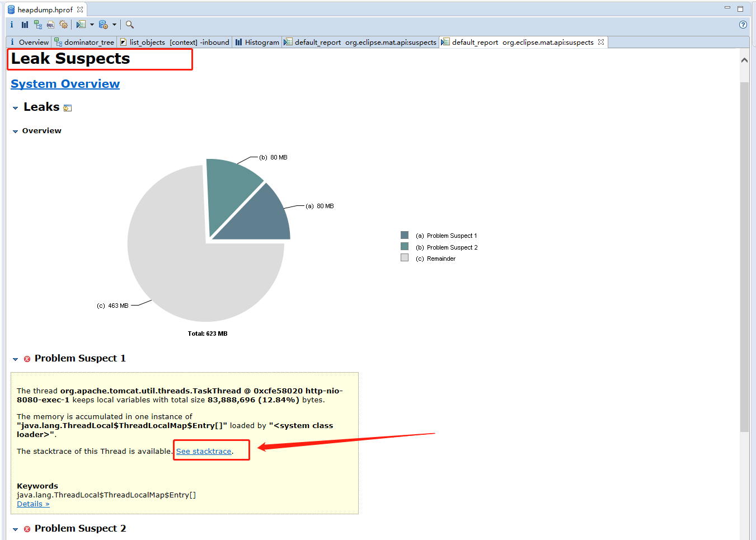Open the See stacktrace link
756x540 pixels.
pos(204,451)
